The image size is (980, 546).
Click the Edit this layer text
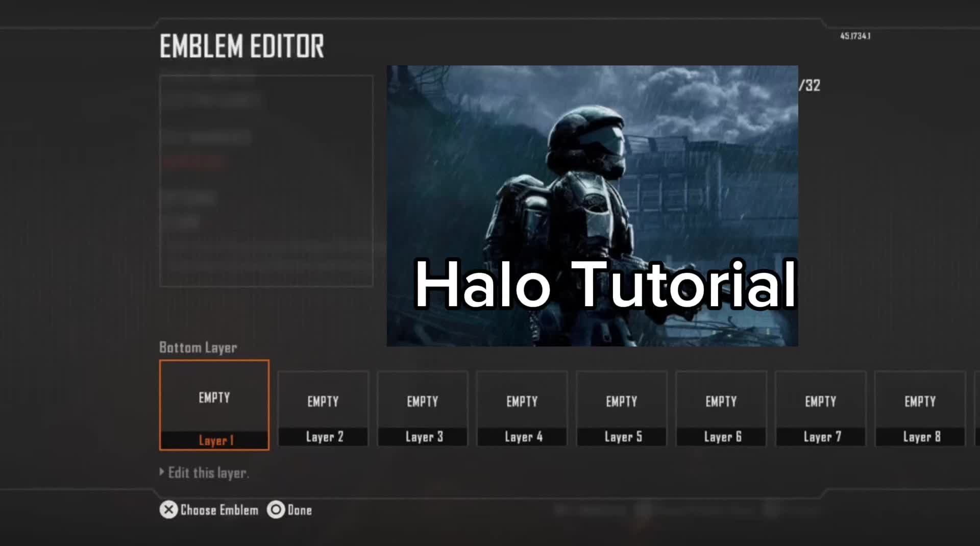point(209,473)
